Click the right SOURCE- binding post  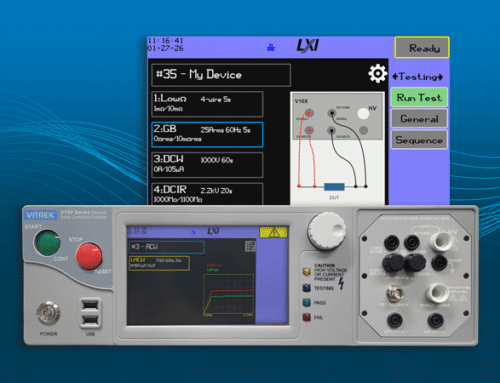[415, 263]
